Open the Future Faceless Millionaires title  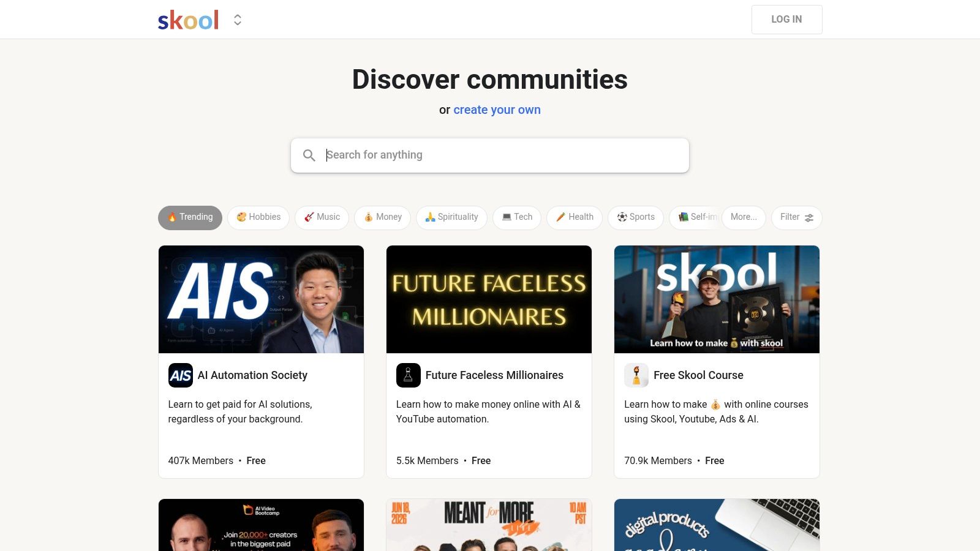tap(494, 375)
